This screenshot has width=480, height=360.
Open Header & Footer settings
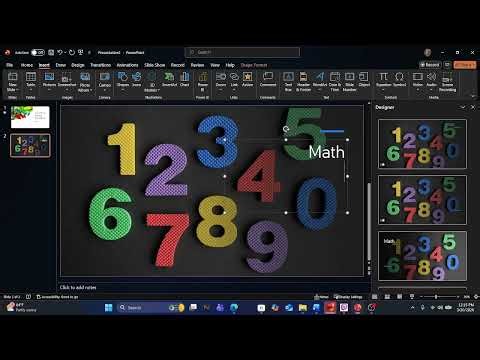point(303,81)
